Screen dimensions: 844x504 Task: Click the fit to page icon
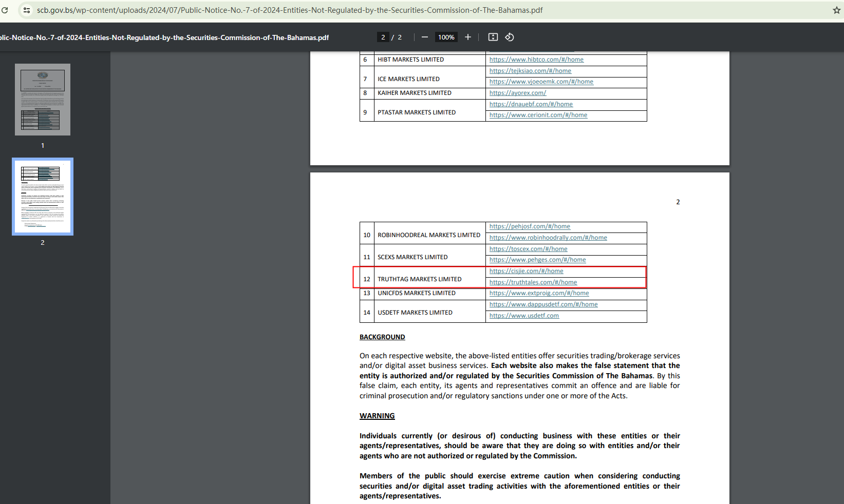[x=493, y=37]
